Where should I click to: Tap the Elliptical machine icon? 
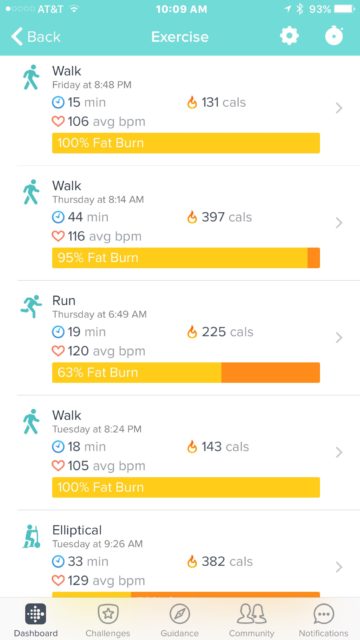coord(31,536)
